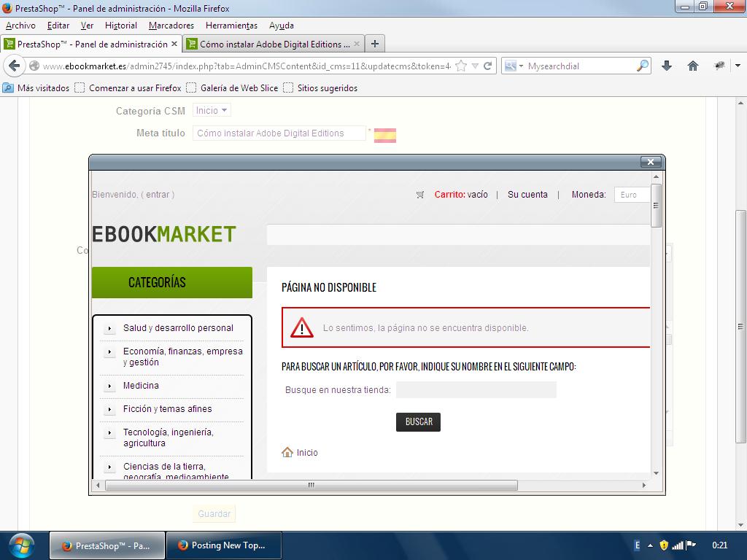Open a new tab with the plus button

click(x=375, y=44)
